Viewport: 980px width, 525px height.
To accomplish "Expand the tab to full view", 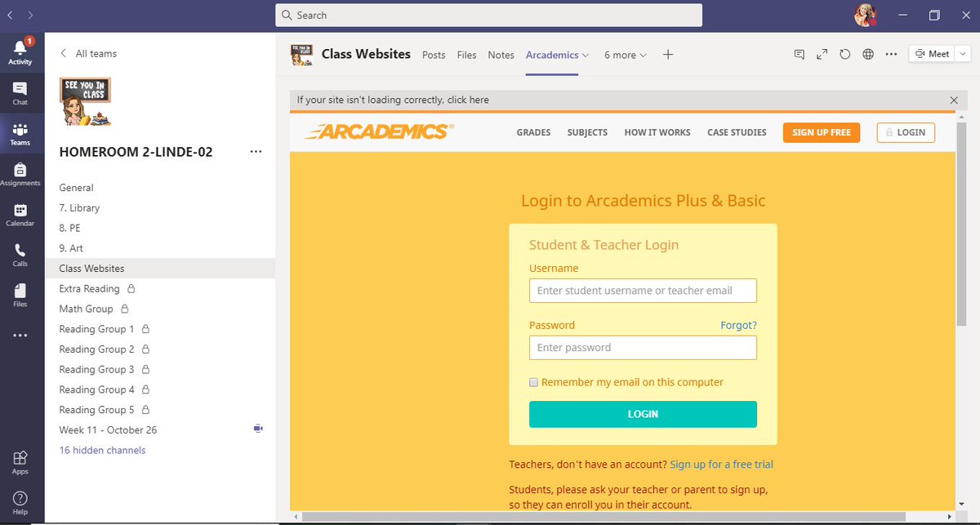I will tap(822, 54).
